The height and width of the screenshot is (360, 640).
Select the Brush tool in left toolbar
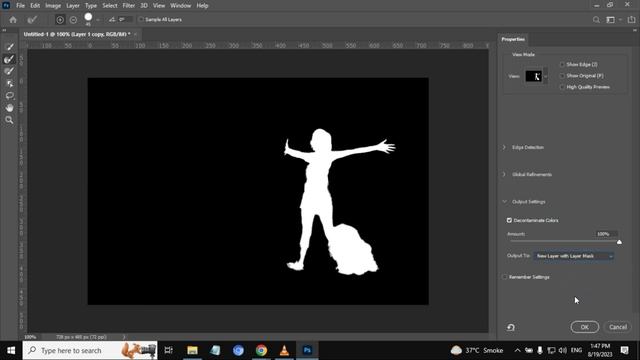tap(9, 71)
